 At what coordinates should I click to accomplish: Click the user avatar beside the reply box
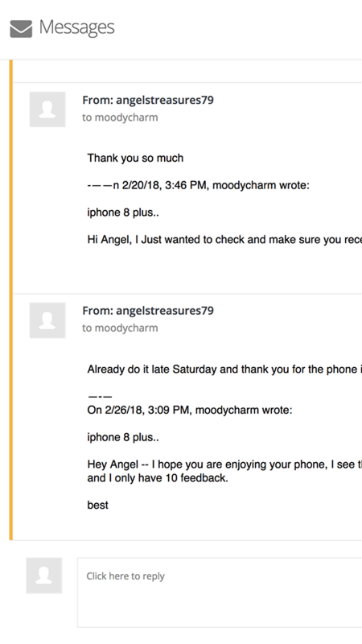(44, 576)
